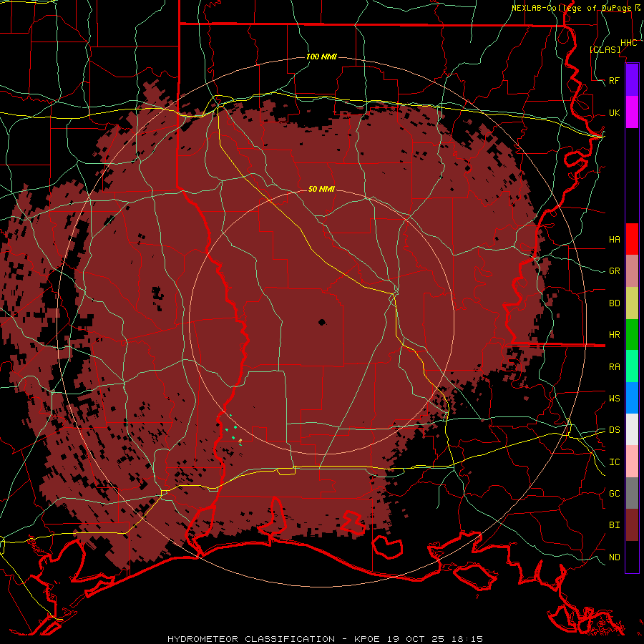Click the RA legend label

click(x=615, y=367)
